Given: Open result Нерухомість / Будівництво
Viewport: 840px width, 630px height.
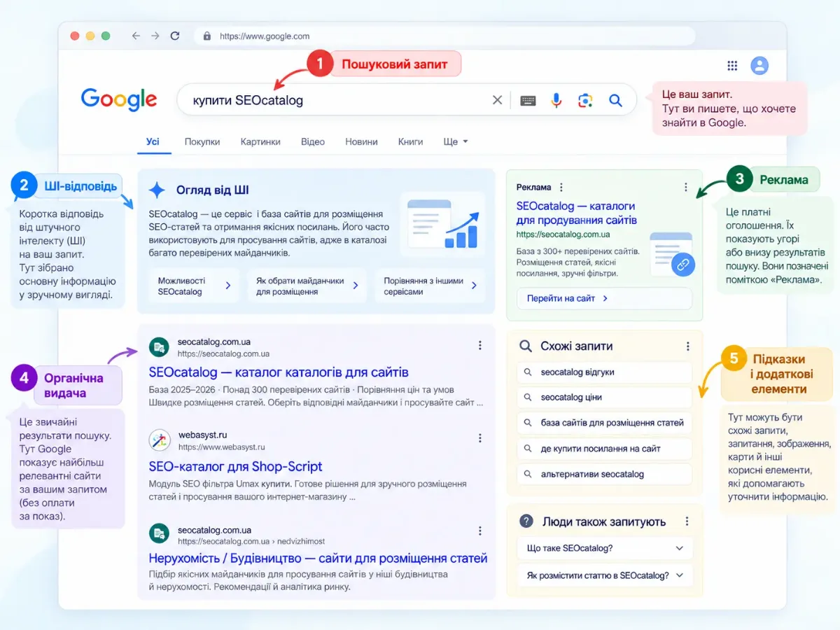Looking at the screenshot, I should click(318, 559).
